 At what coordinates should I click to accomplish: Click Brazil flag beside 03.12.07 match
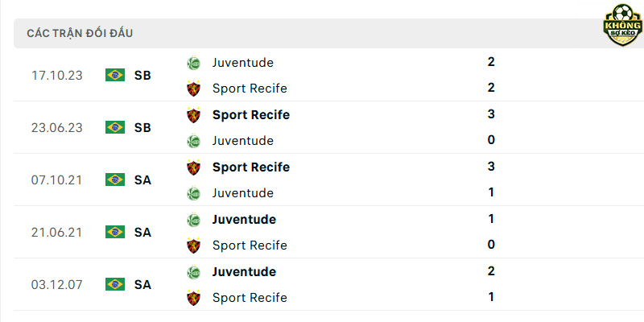[115, 284]
